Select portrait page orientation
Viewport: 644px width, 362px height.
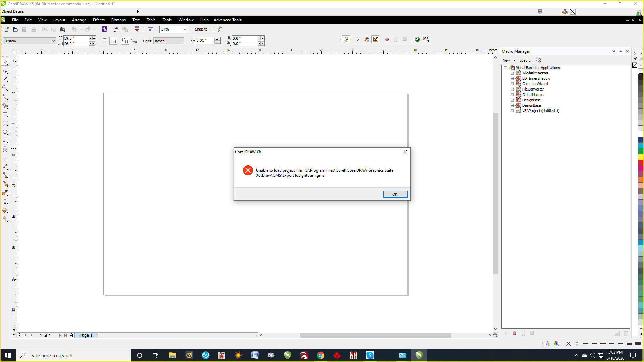(x=105, y=41)
